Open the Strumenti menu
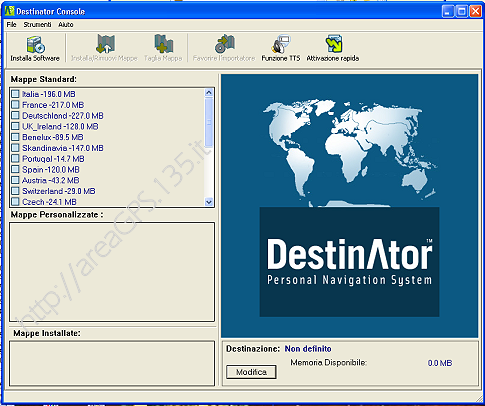485x406 pixels. [37, 25]
